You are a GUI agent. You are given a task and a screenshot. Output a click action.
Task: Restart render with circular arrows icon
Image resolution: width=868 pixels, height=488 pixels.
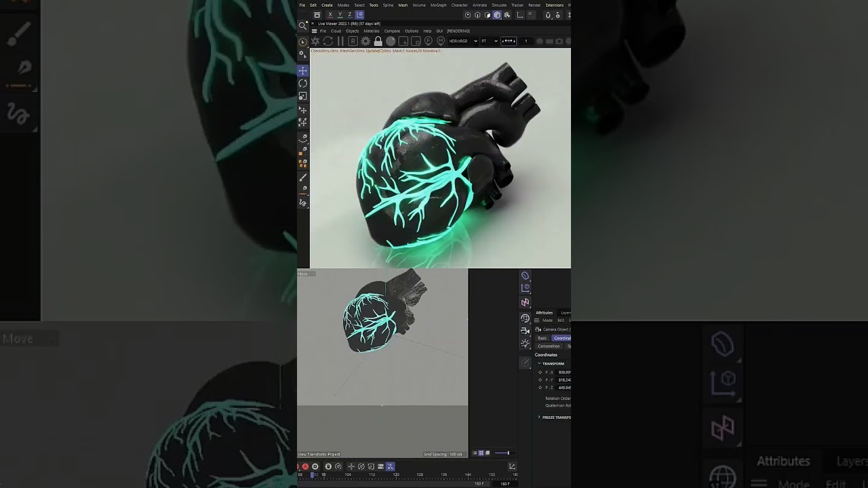(x=328, y=41)
